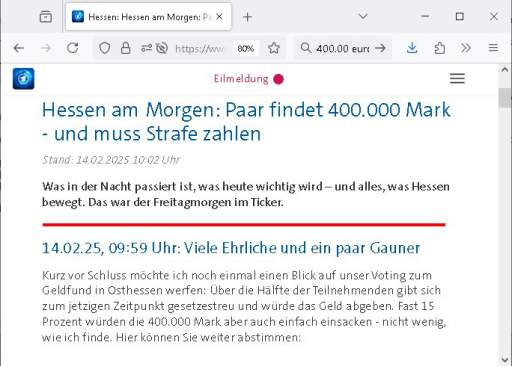Screen dimensions: 512x366
Task: Reset the 80% zoom level badge
Action: [246, 49]
